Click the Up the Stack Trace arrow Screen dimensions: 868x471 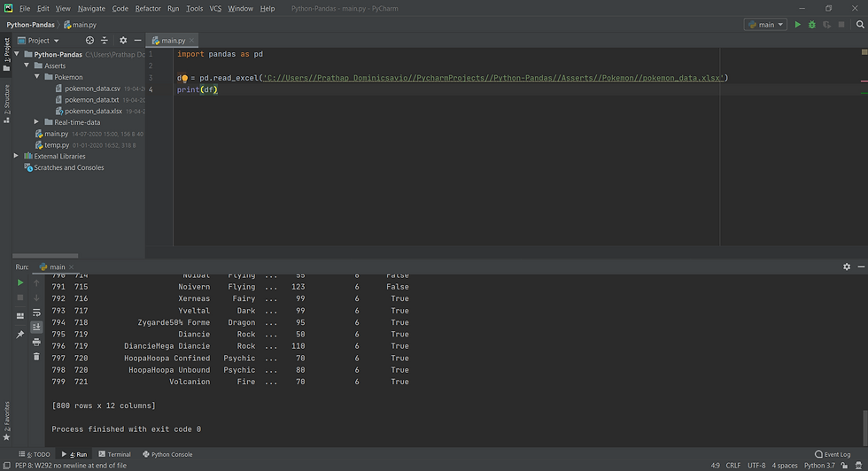(x=36, y=282)
